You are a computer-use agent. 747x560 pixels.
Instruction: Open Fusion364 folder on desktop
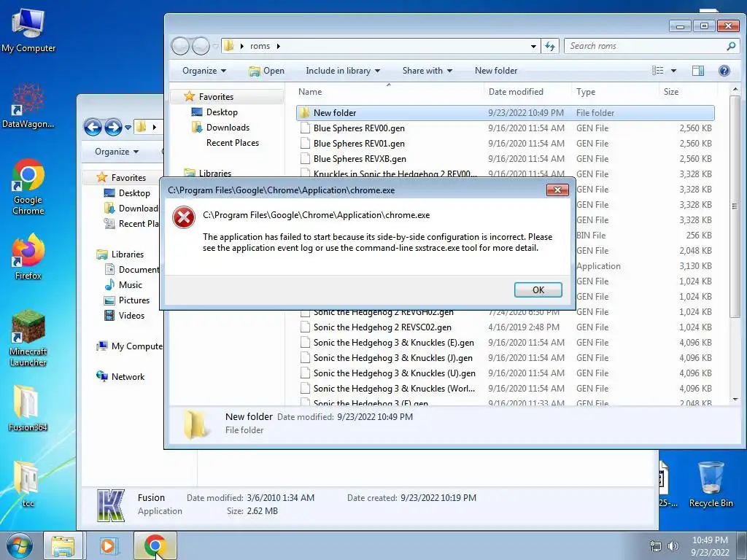tap(28, 408)
